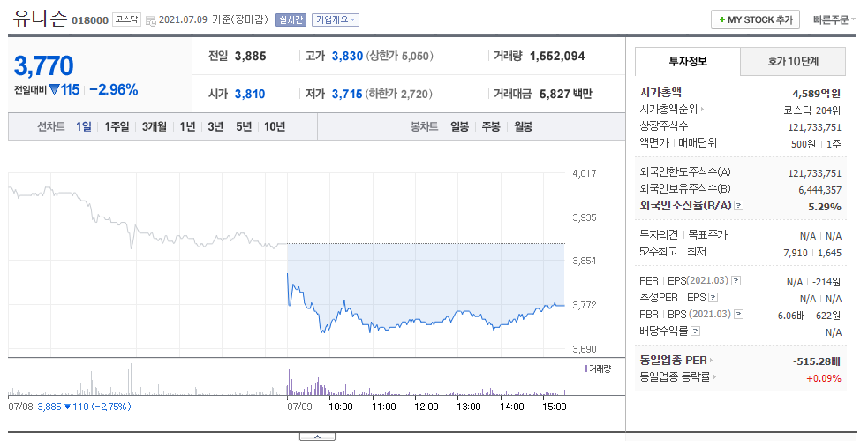This screenshot has width=868, height=441.
Task: Select the 10년 line chart period
Action: [x=275, y=127]
